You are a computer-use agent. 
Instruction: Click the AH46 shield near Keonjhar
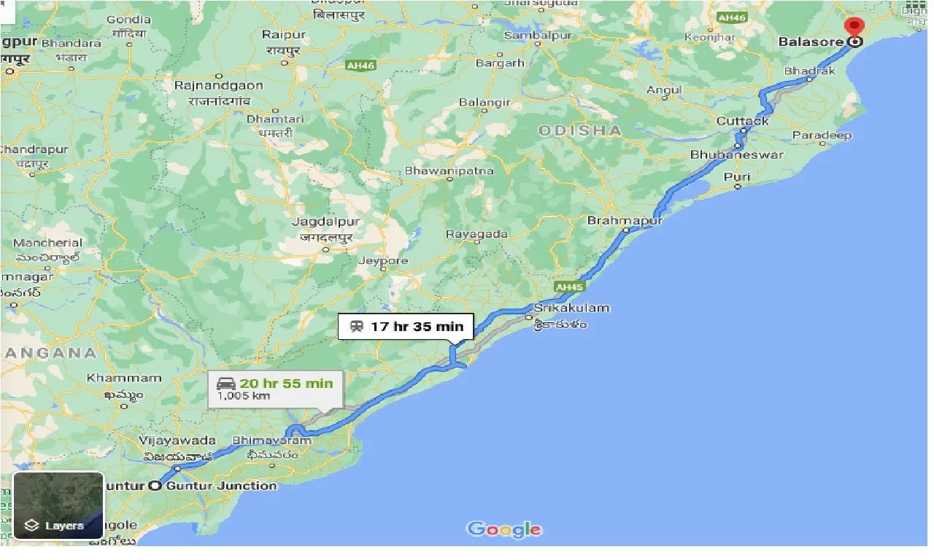731,16
